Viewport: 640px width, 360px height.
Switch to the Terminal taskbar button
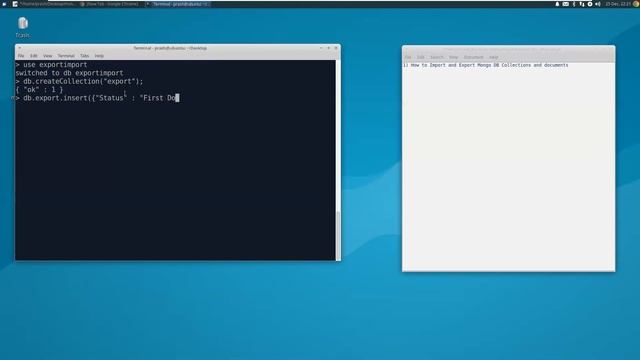pos(178,4)
